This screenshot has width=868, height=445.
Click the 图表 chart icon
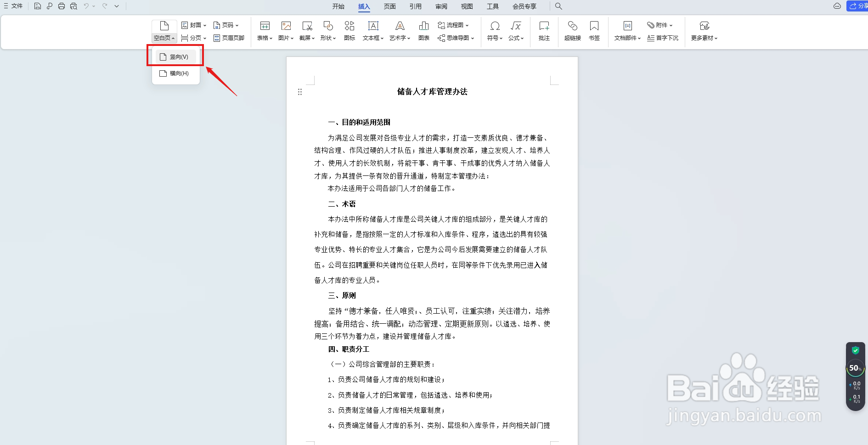[424, 26]
